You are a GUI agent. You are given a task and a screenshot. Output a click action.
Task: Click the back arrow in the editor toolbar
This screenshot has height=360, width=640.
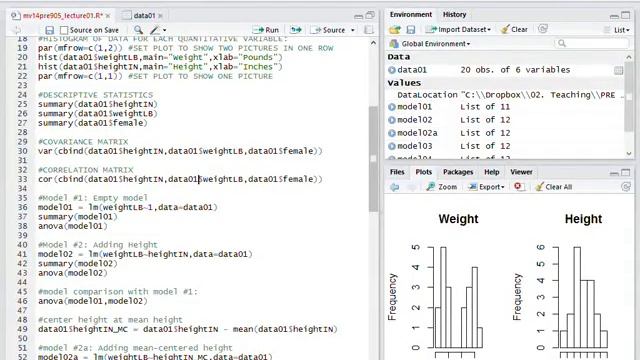tap(17, 30)
